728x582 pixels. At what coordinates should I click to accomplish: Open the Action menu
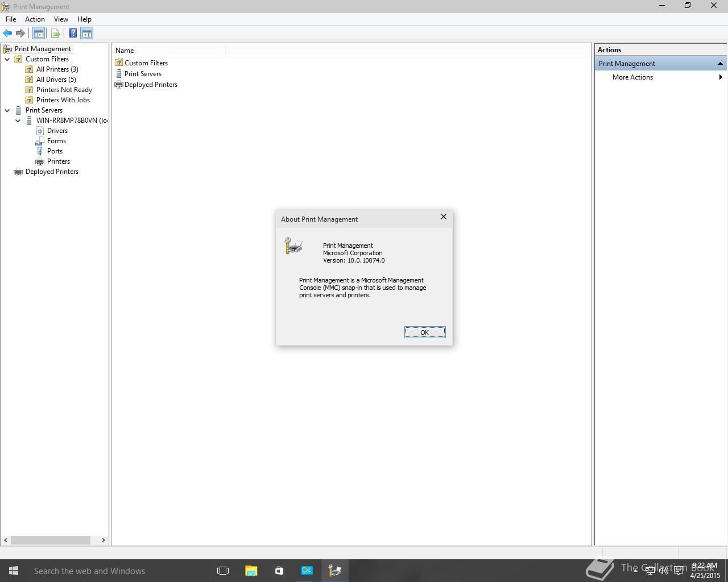click(35, 19)
